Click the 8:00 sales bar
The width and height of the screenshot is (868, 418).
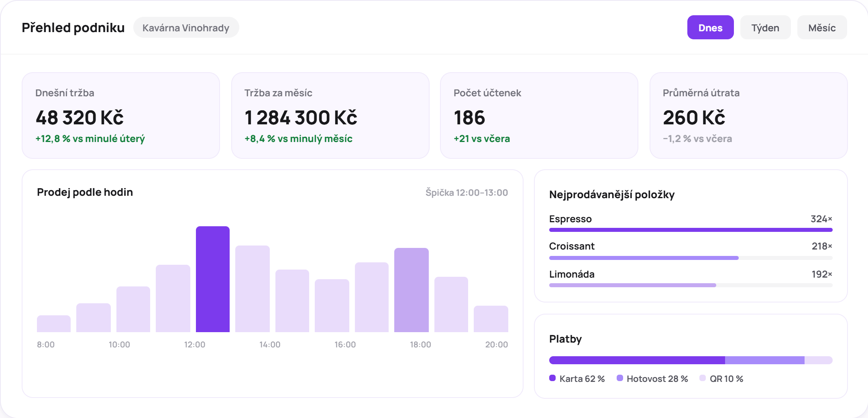click(54, 324)
